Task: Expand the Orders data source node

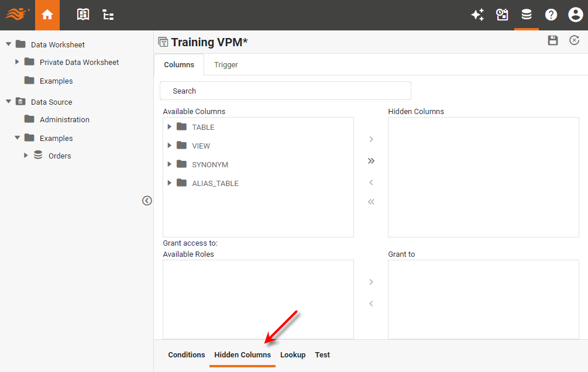Action: (26, 156)
